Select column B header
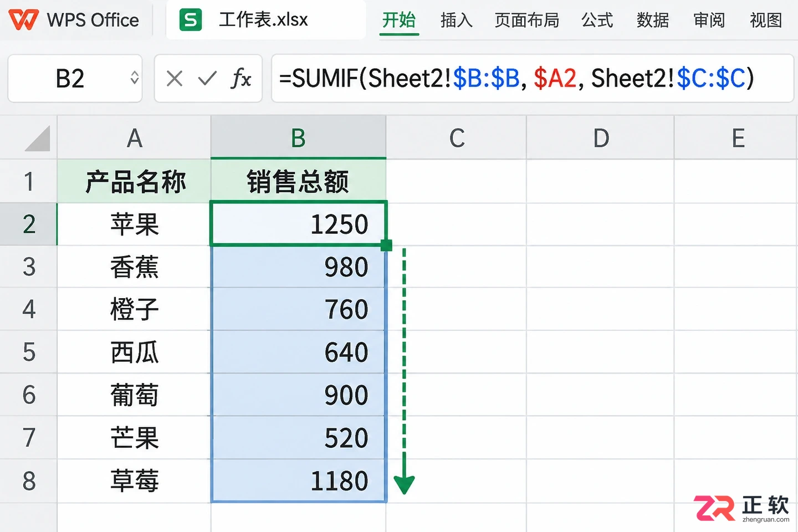798x532 pixels. (298, 138)
